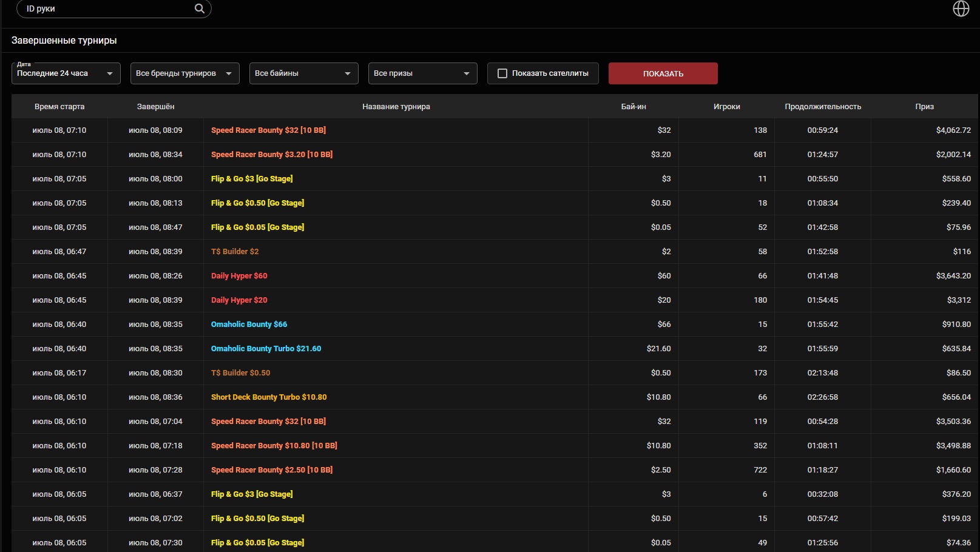Click the $2,002.14 prize cell

pyautogui.click(x=953, y=155)
